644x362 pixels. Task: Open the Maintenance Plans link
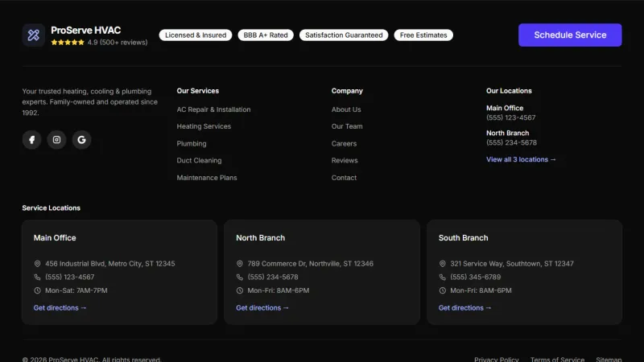tap(207, 178)
